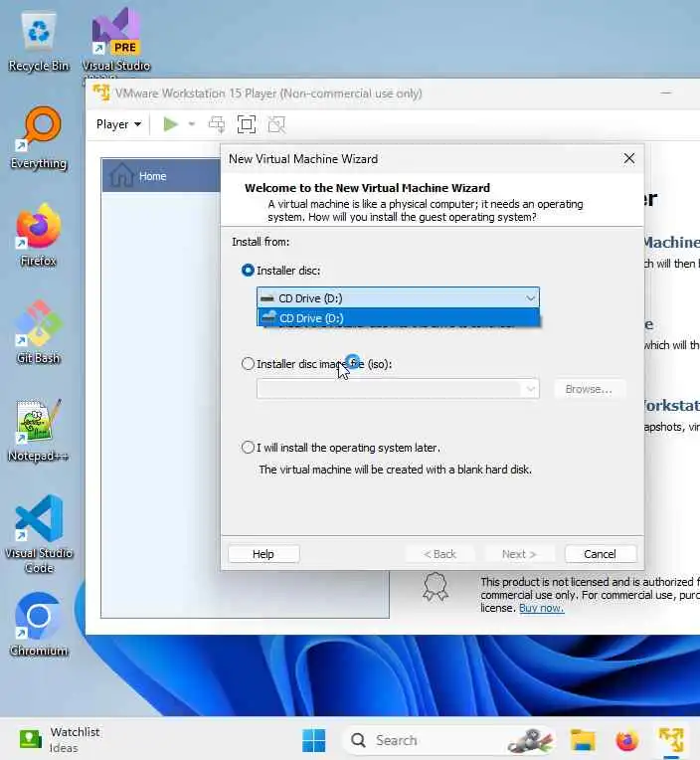Image resolution: width=700 pixels, height=760 pixels.
Task: Open Visual Studio Code shortcut
Action: point(39,534)
